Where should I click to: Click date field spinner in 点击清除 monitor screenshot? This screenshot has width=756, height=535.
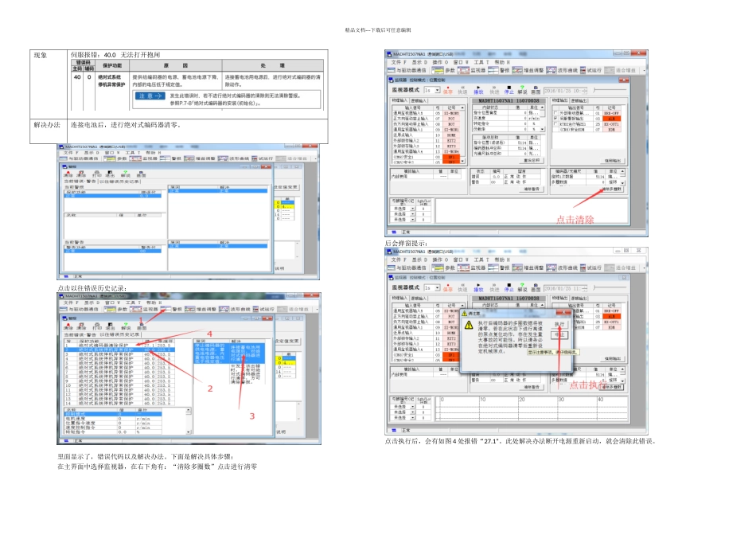point(585,90)
